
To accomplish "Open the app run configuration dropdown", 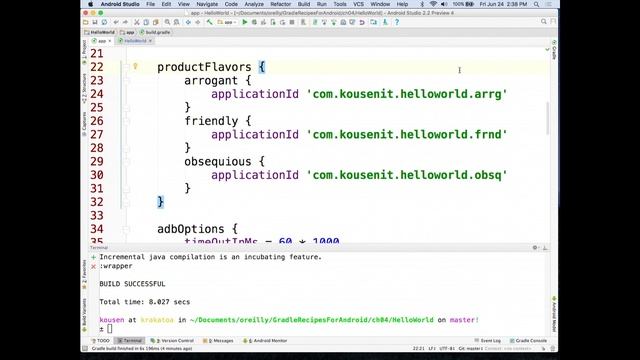I will coord(227,22).
